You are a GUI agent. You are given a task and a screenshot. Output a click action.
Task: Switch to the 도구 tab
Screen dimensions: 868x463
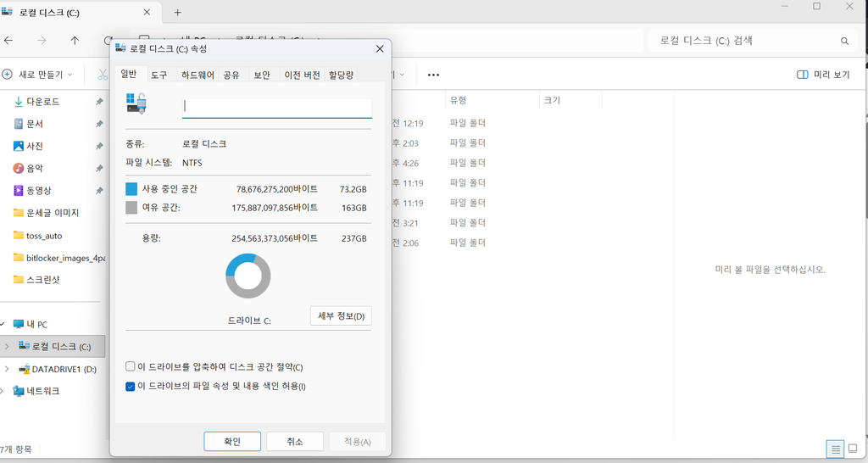159,75
